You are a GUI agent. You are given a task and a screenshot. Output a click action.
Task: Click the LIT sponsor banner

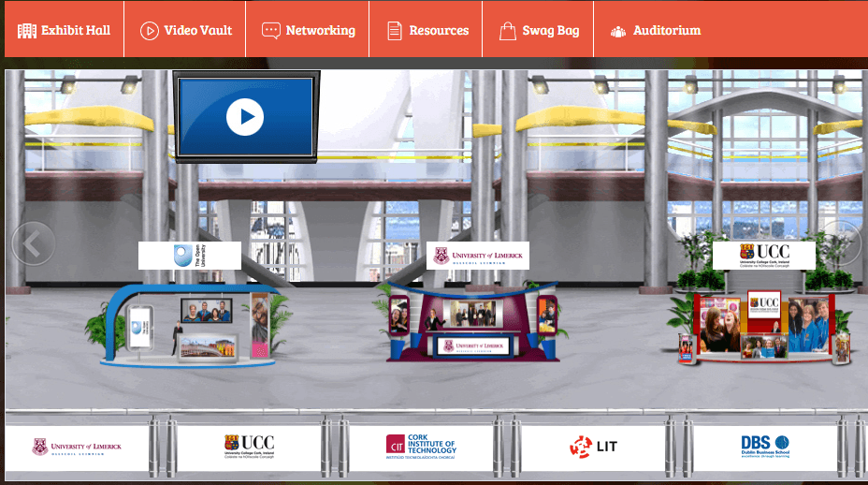pos(593,447)
